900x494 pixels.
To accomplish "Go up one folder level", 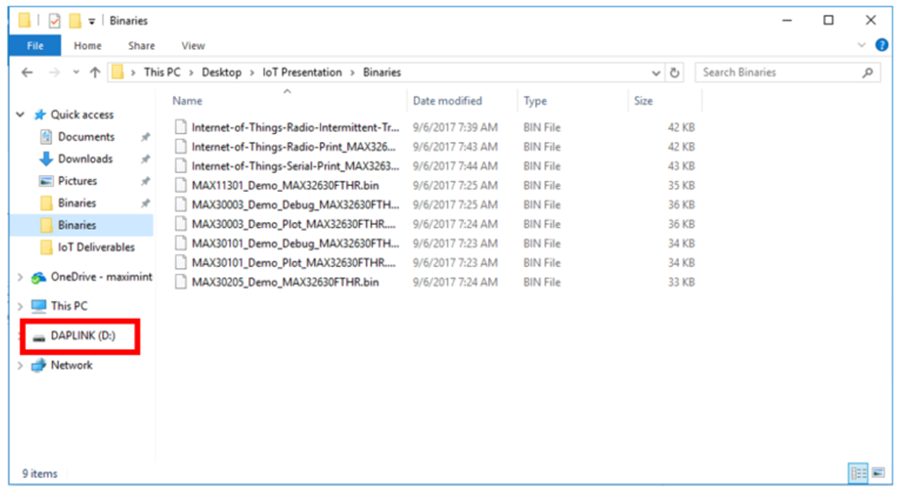I will [95, 72].
